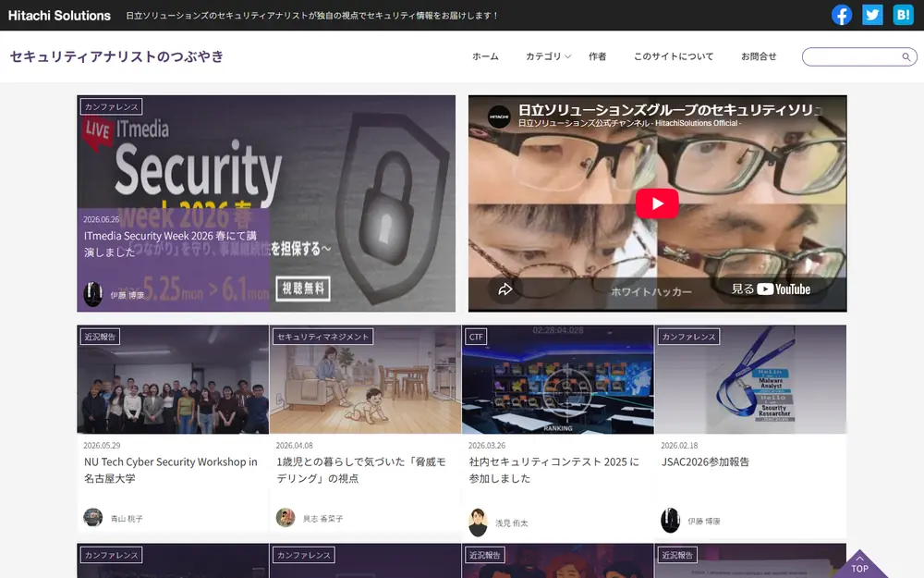Click author avatar of 浅見 侑太
Viewport: 924px width, 578px height.
tap(478, 523)
